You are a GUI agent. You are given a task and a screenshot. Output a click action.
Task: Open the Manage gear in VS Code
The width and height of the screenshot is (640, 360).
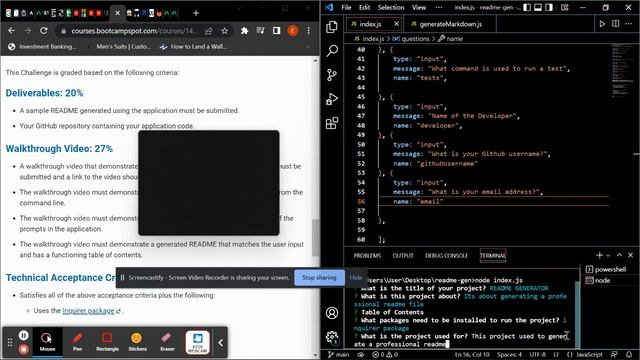click(332, 337)
